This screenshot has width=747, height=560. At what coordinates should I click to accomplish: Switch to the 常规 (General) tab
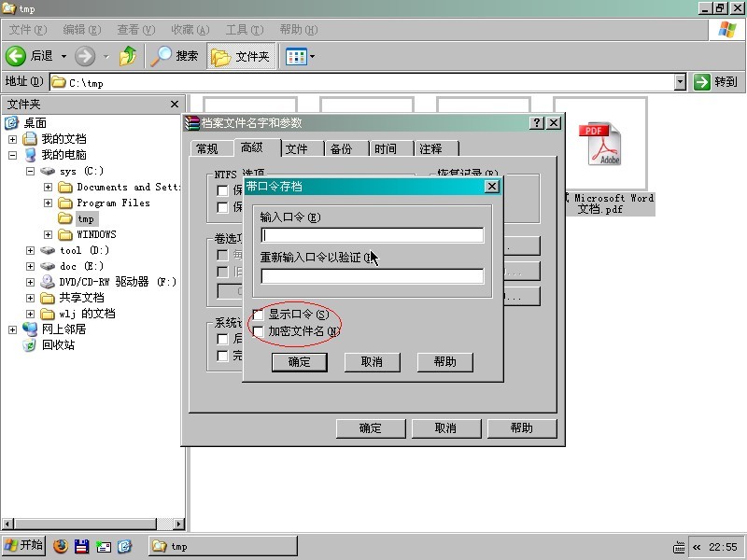206,148
